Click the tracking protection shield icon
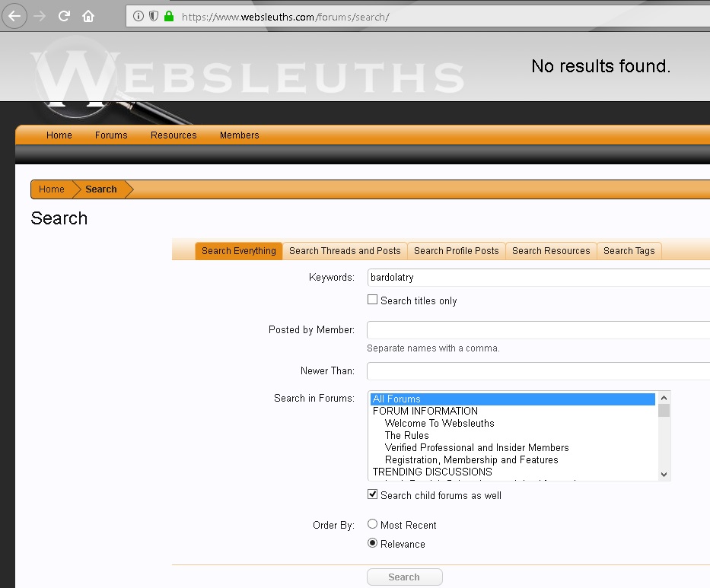The image size is (710, 588). pyautogui.click(x=153, y=16)
